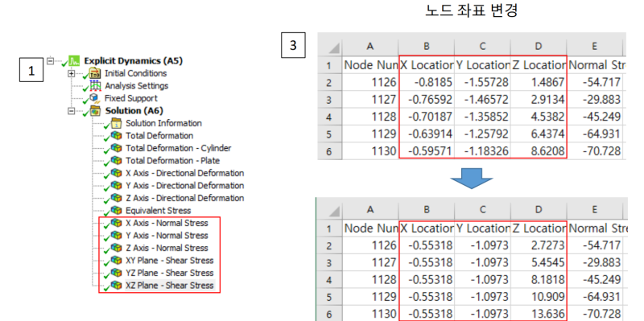Screen dimensions: 644x321
Task: Click cell with value -1.18326
Action: point(482,151)
